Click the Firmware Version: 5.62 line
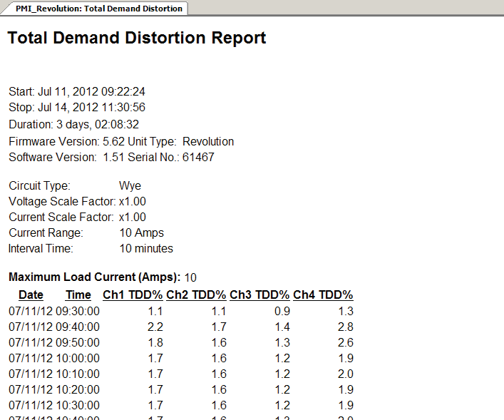The height and width of the screenshot is (420, 504). (121, 141)
